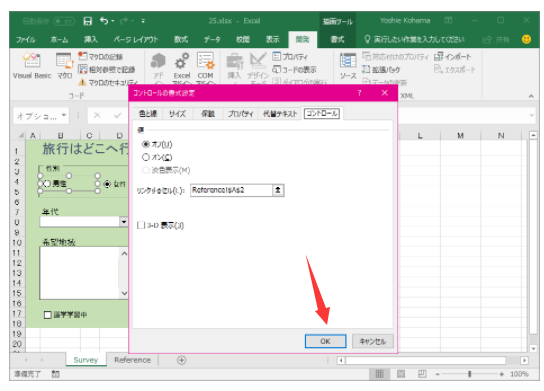
Task: Switch to Normal view in status bar
Action: click(380, 374)
